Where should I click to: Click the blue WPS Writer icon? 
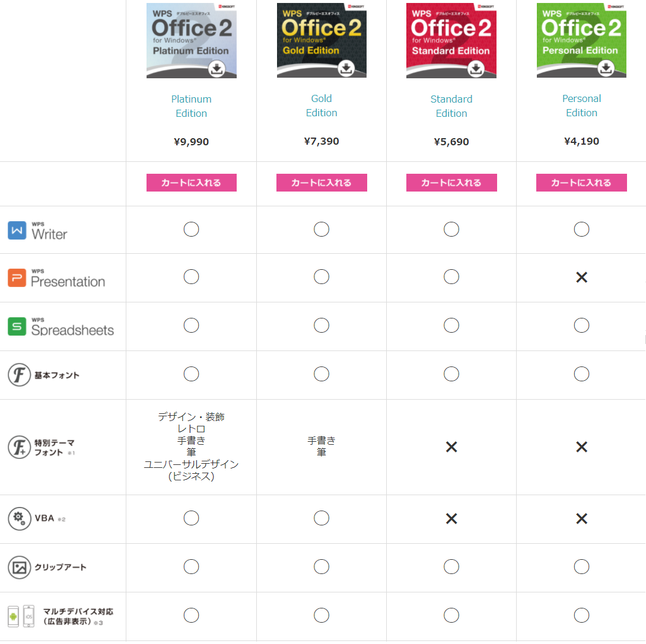(x=17, y=231)
